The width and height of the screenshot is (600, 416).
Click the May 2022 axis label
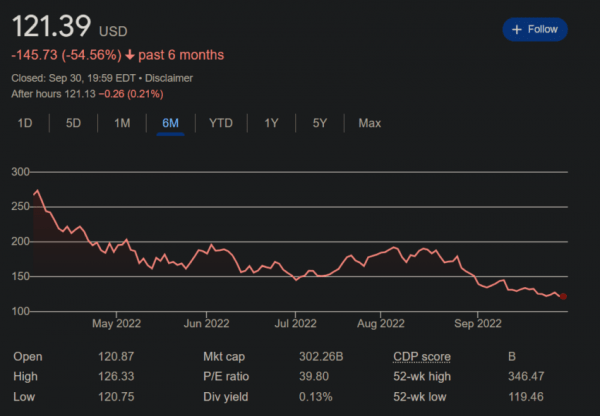[116, 323]
